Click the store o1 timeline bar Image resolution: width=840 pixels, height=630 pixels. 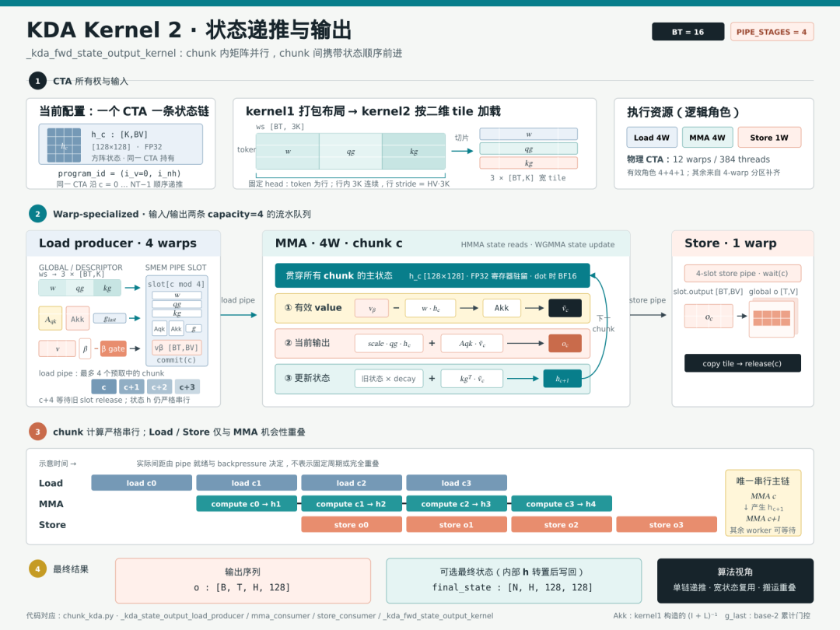pos(457,524)
